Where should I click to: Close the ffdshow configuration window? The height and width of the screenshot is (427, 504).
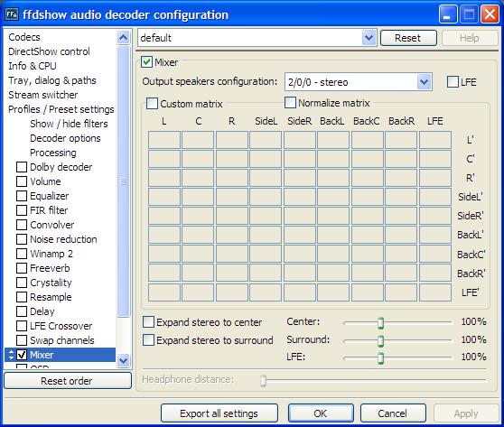coord(490,14)
